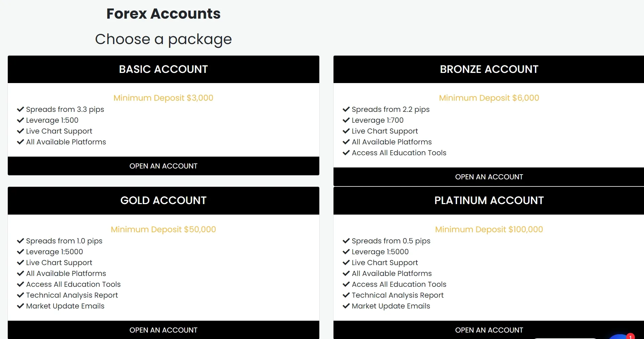Select the Basic Account header
Screen dimensions: 644x339
click(163, 69)
